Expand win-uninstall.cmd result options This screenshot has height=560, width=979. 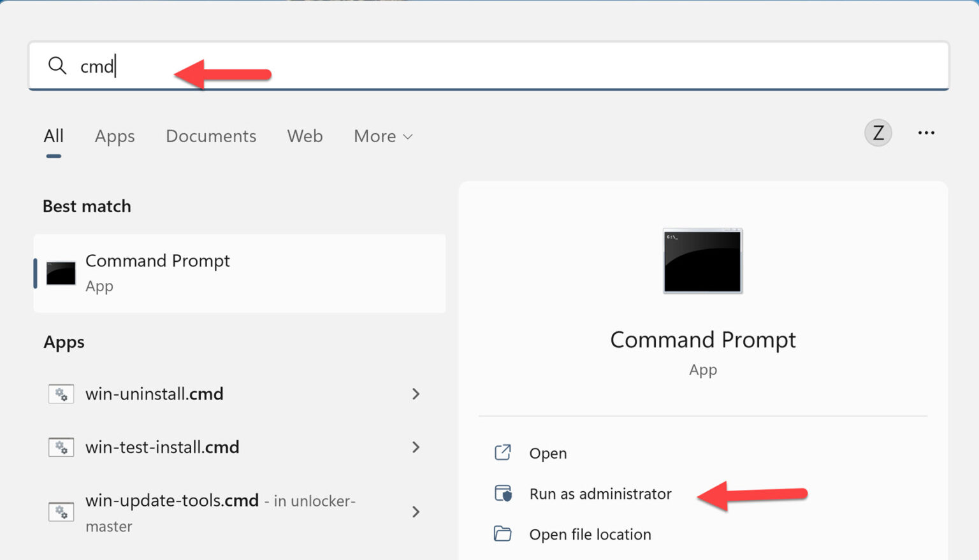(416, 394)
